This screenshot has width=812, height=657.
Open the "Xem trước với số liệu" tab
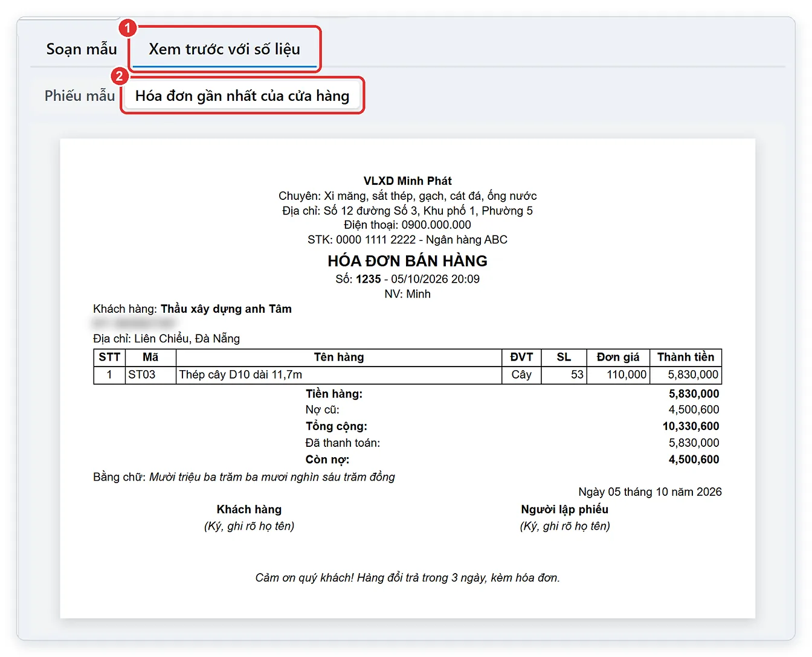pyautogui.click(x=225, y=49)
